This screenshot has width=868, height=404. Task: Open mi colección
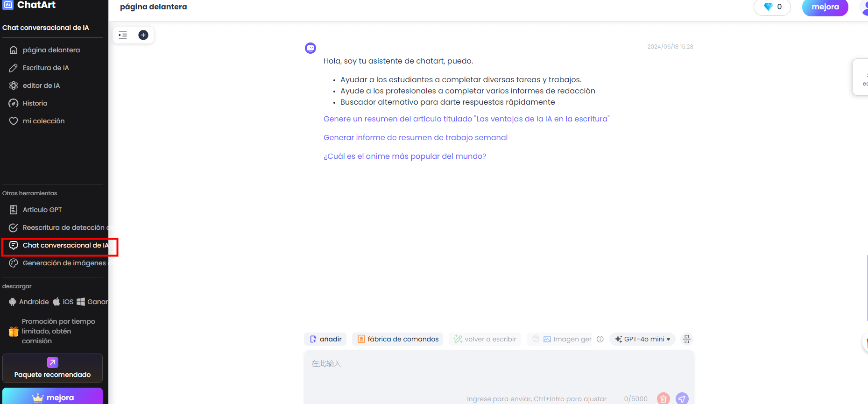pos(37,121)
